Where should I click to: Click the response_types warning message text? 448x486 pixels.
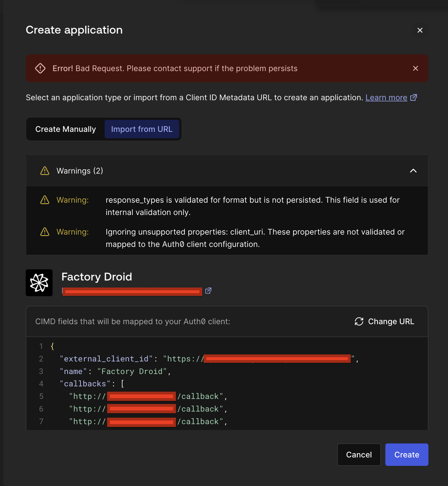coord(253,206)
